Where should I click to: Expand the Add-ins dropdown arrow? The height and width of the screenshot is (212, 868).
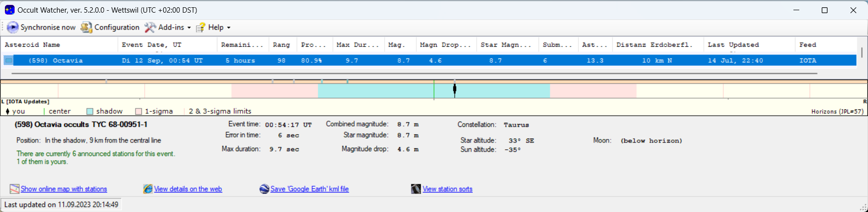(x=189, y=28)
